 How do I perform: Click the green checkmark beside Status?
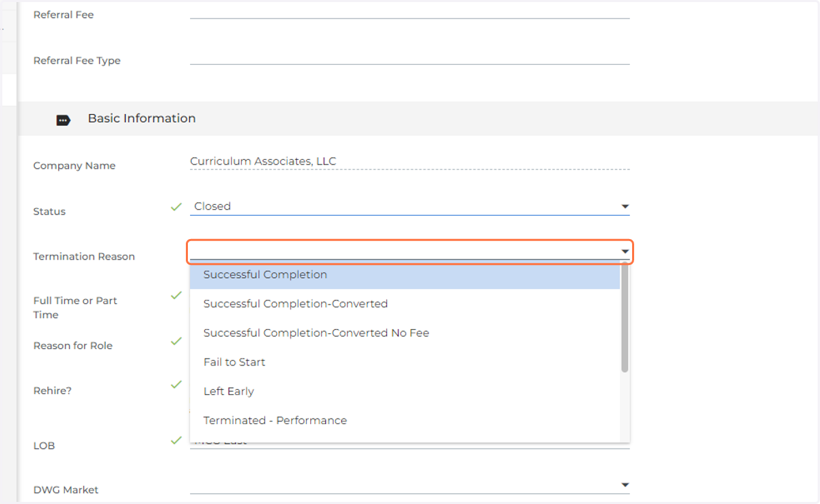pos(176,206)
